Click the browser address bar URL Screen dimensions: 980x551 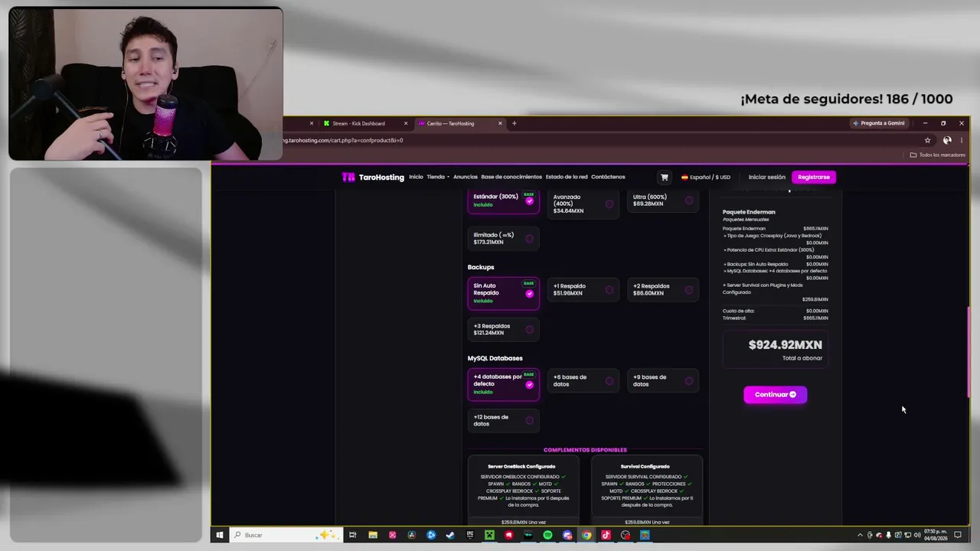(345, 140)
